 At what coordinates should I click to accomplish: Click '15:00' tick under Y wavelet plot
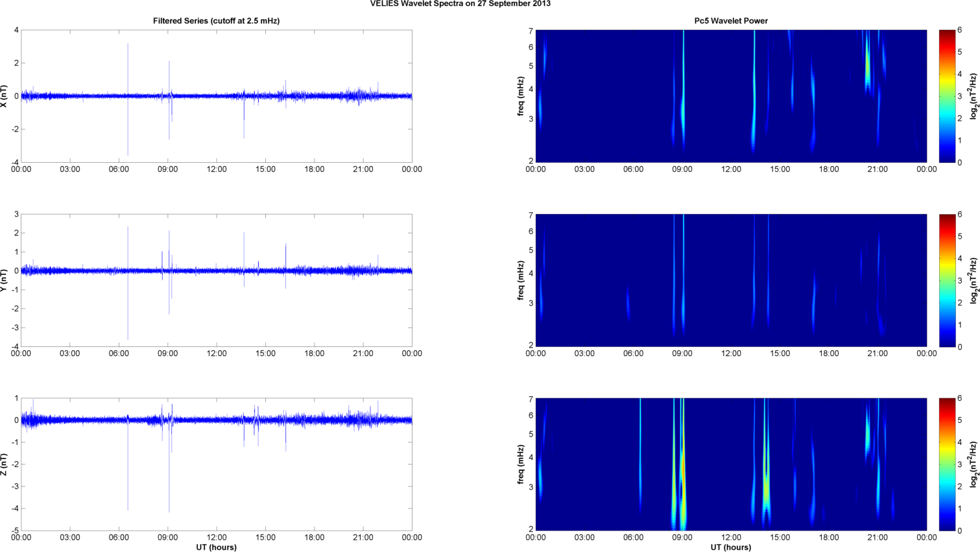tap(780, 354)
